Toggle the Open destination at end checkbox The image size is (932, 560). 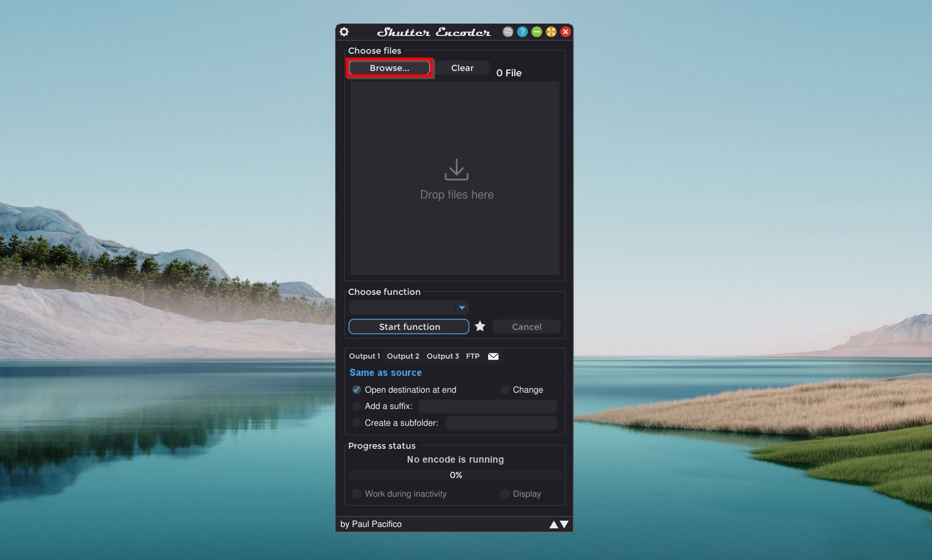(x=358, y=389)
